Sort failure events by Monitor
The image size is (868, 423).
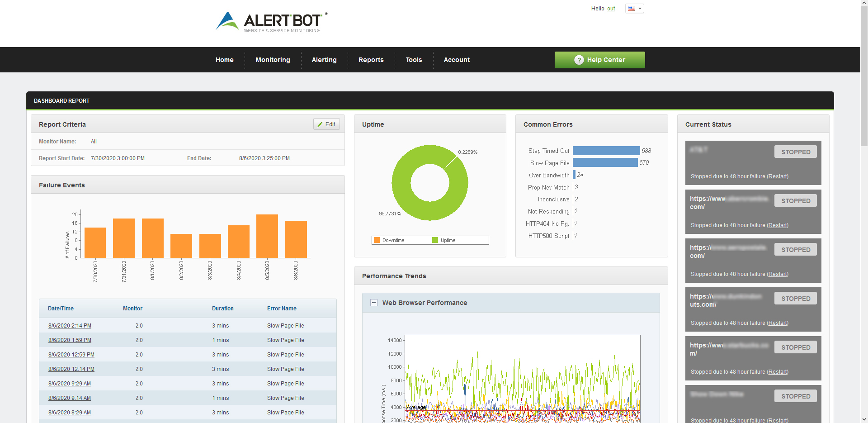(x=132, y=309)
